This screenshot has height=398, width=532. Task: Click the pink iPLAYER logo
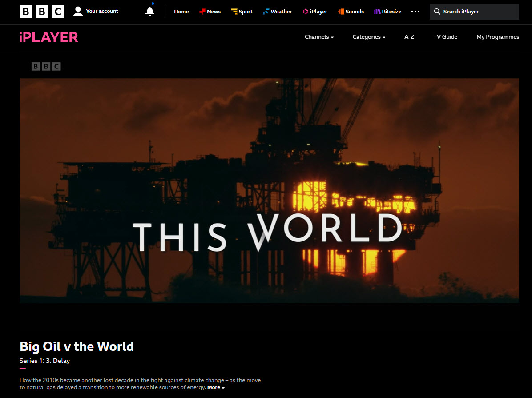pyautogui.click(x=48, y=37)
